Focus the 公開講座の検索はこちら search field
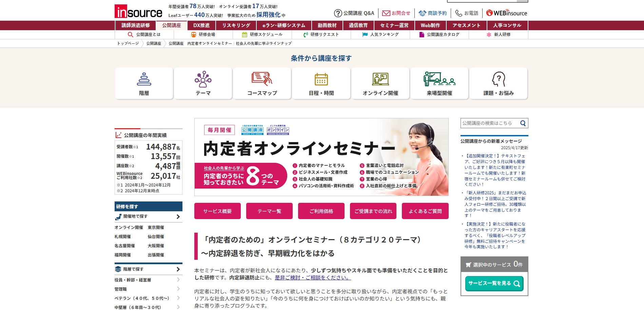 pyautogui.click(x=489, y=123)
